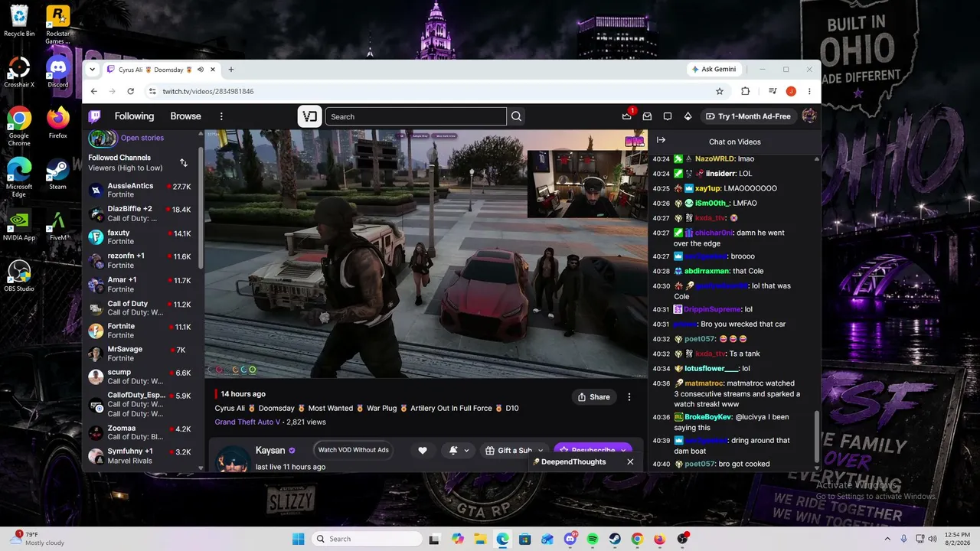Open the tab search dropdown arrow
The height and width of the screenshot is (551, 980).
point(93,70)
